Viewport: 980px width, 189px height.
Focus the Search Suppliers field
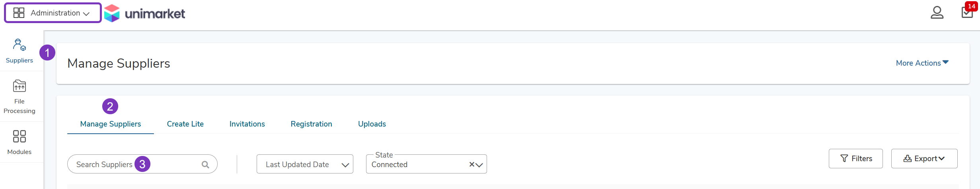[x=142, y=164]
